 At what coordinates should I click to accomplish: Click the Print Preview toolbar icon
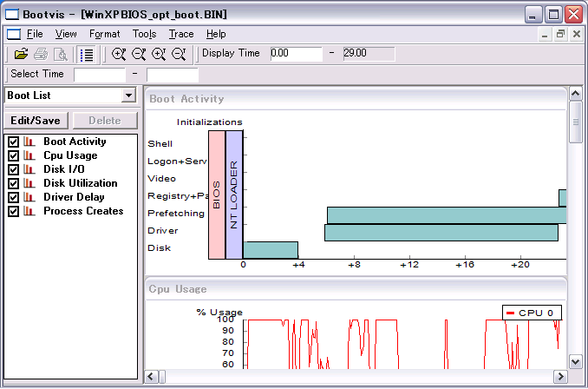pos(61,55)
